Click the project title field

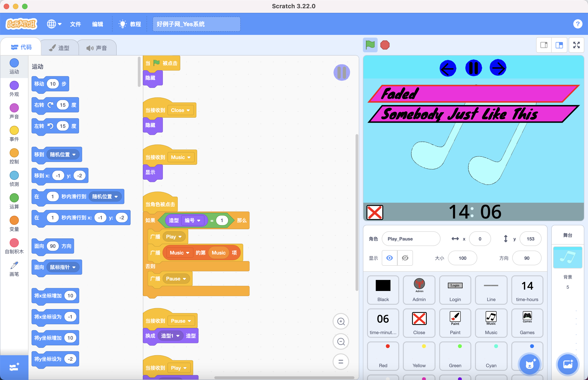click(196, 24)
